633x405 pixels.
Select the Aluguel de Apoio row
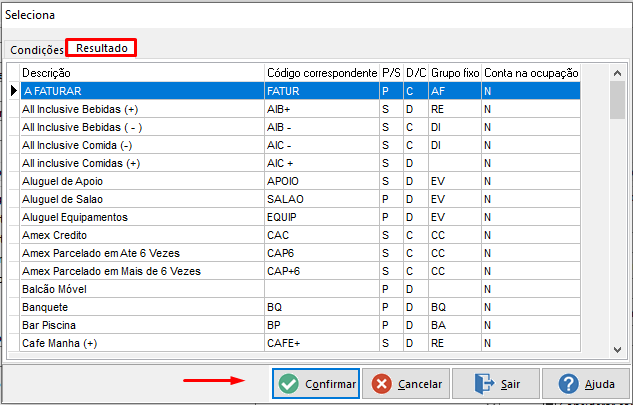pos(300,181)
